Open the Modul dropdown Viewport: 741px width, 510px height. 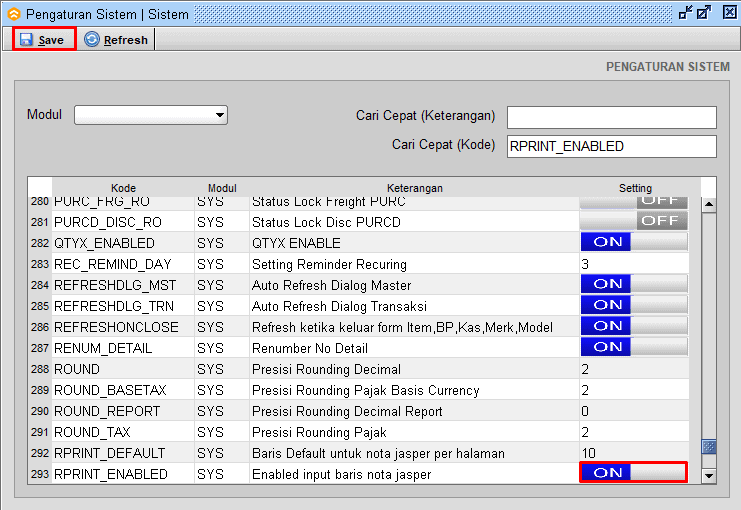click(x=151, y=115)
